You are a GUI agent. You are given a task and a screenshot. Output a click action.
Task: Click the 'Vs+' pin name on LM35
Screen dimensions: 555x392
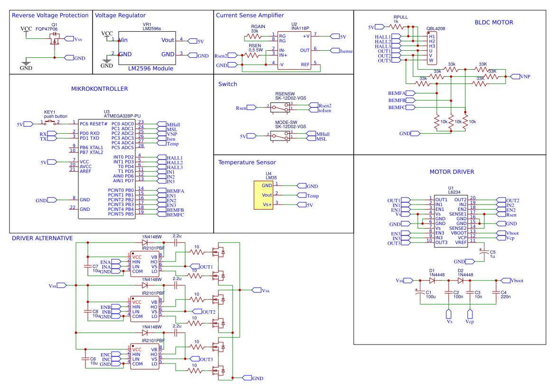pos(267,205)
